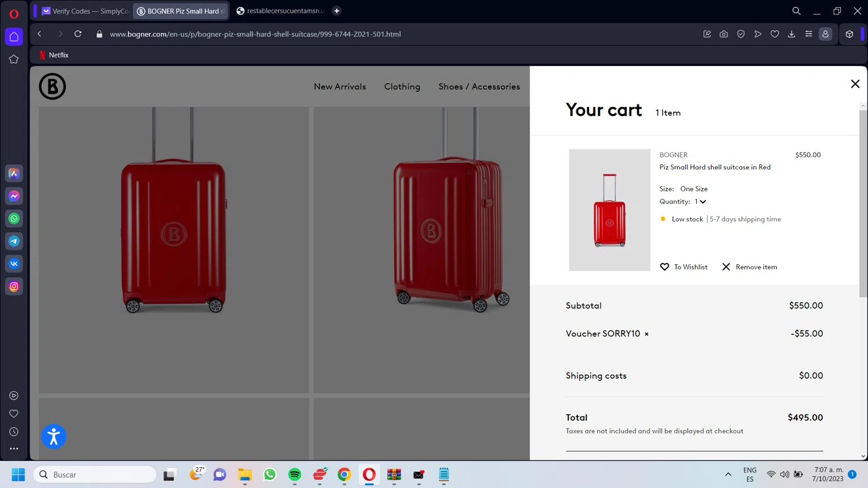Viewport: 868px width, 488px height.
Task: Reload the current page
Action: 78,34
